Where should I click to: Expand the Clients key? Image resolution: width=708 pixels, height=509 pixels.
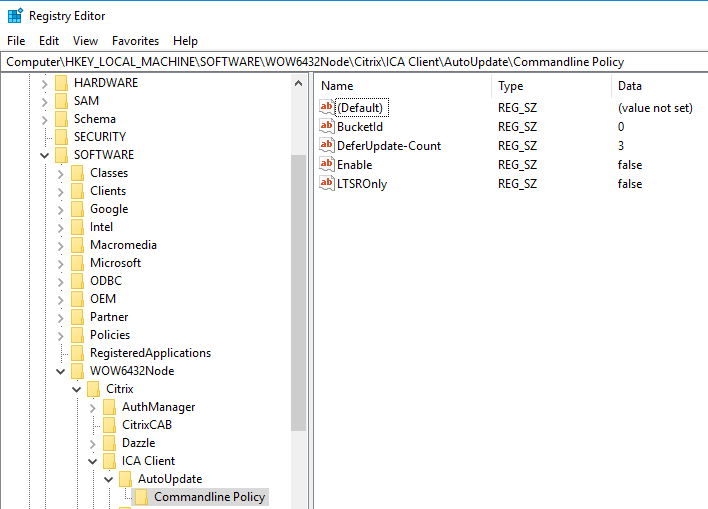[x=61, y=192]
